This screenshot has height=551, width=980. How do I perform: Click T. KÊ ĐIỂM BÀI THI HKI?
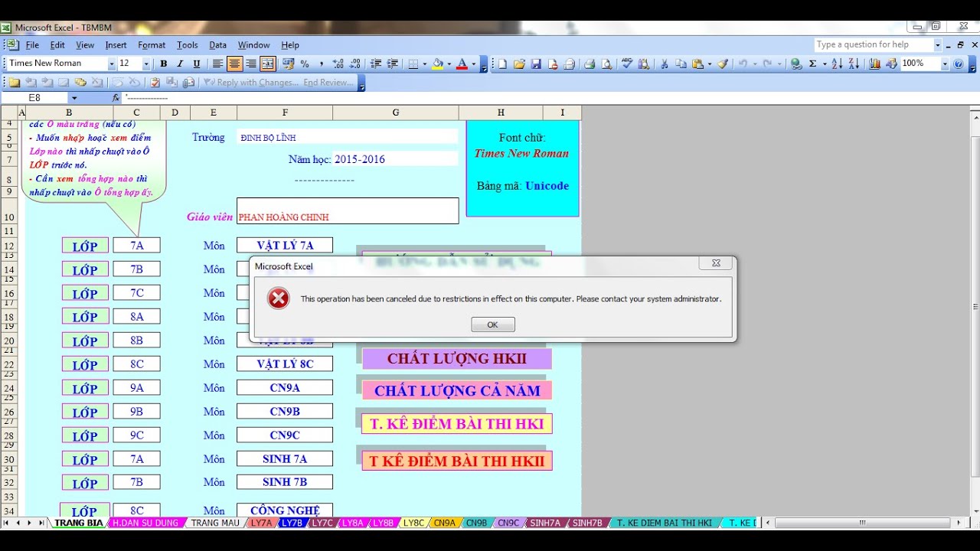(x=457, y=423)
